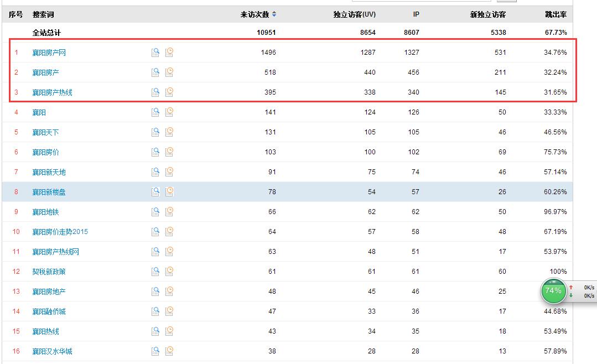Select the highlighted row number 8
597x364 pixels.
16,192
